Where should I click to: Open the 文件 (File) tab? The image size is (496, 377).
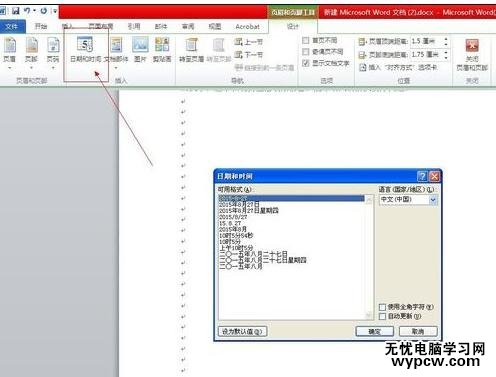12,26
